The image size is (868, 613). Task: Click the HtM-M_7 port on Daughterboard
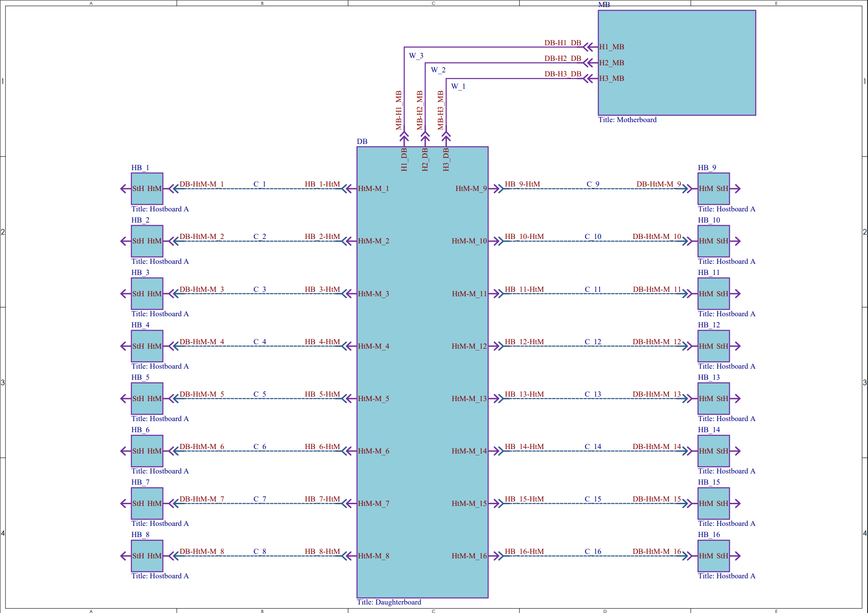[x=374, y=504]
